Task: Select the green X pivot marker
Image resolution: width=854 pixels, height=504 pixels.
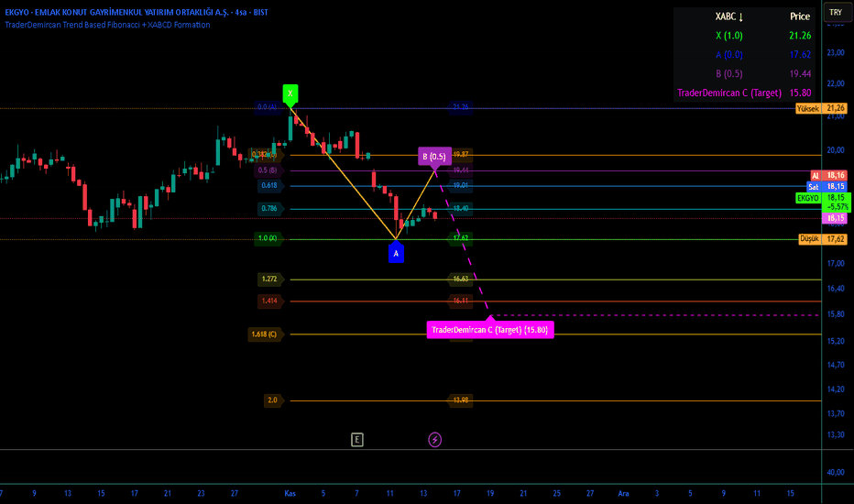Action: tap(290, 93)
